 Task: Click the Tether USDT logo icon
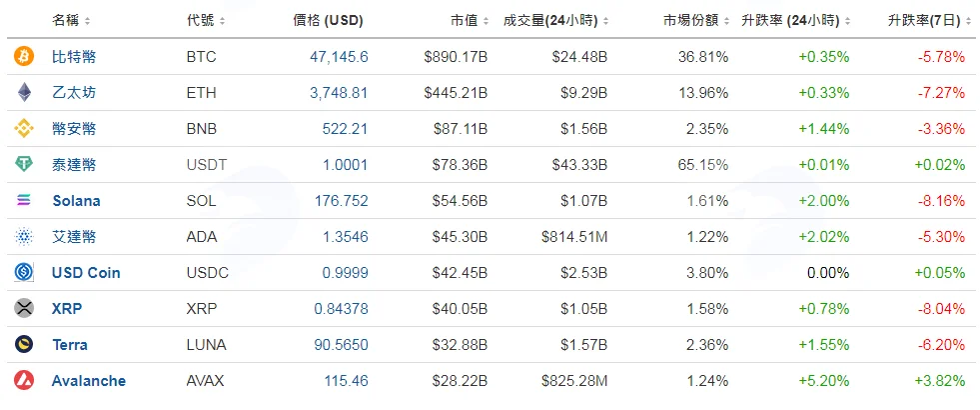coord(24,165)
